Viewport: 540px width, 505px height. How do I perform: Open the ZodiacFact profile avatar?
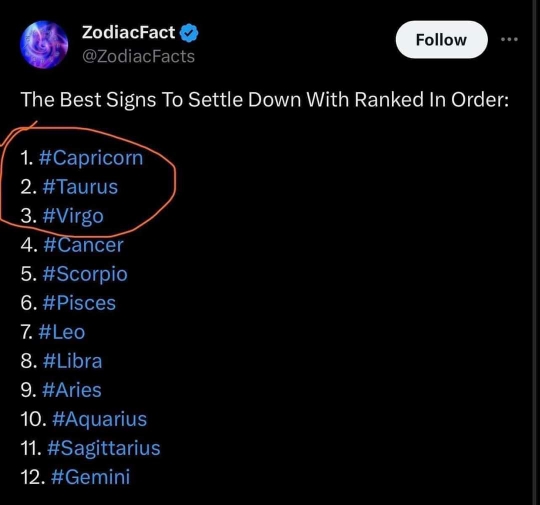click(44, 45)
